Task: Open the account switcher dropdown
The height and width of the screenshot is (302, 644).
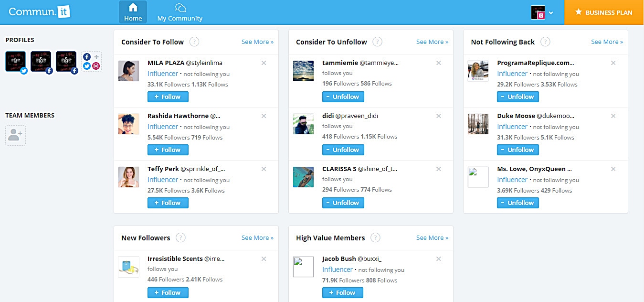Action: click(550, 12)
